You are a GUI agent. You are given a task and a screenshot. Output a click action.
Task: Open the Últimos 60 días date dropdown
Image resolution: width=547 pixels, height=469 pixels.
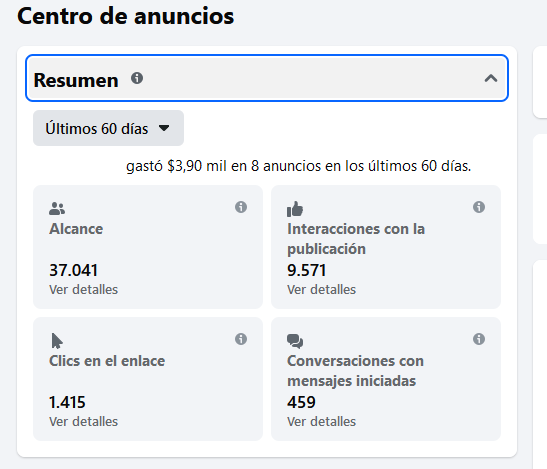(x=108, y=128)
